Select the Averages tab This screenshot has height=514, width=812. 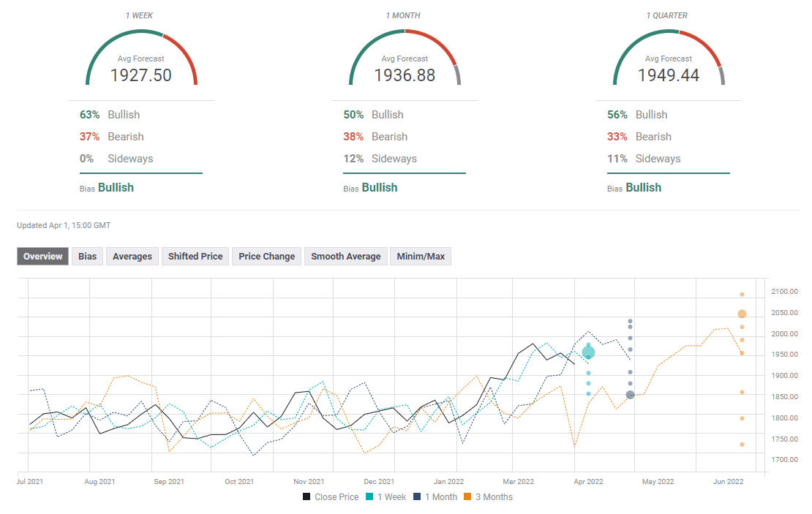click(x=132, y=256)
